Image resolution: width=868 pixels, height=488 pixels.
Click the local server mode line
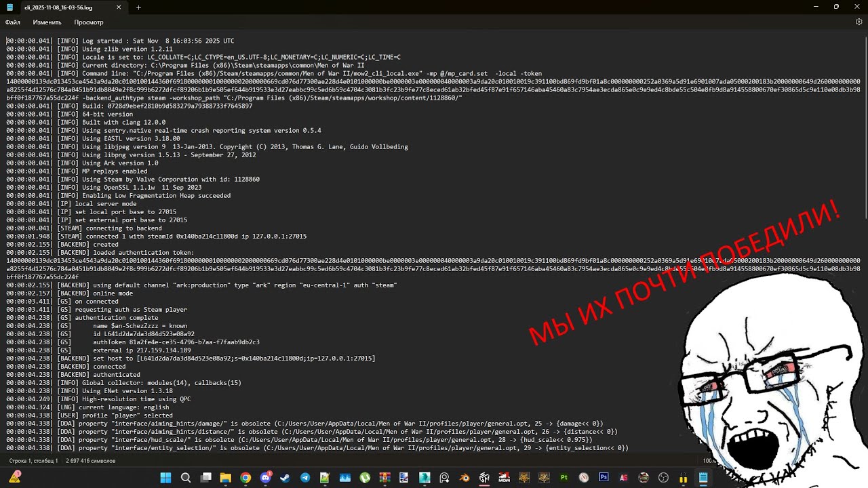[x=71, y=203]
